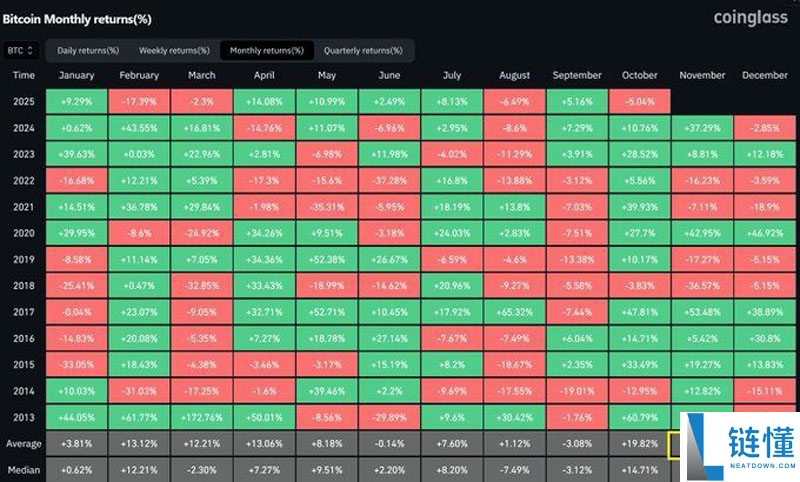Click the 2013 March cell +172.76%
800x482 pixels.
(x=202, y=417)
